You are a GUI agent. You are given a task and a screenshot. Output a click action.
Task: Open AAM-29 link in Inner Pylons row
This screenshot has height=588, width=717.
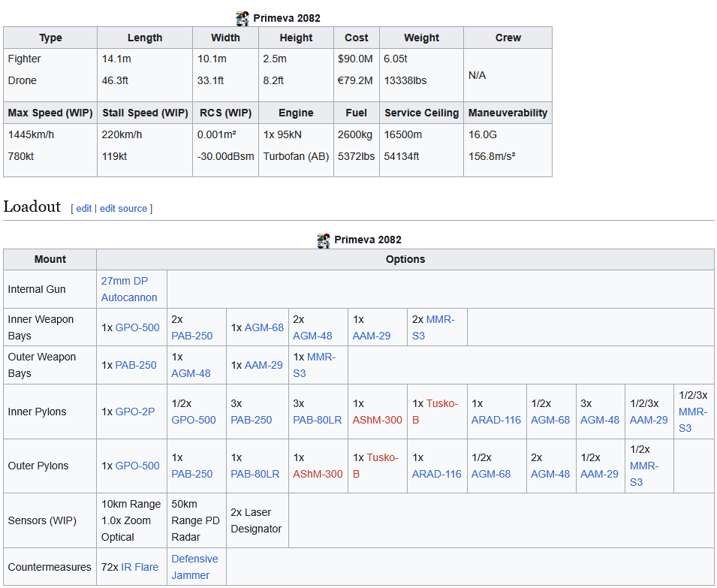[x=649, y=421]
